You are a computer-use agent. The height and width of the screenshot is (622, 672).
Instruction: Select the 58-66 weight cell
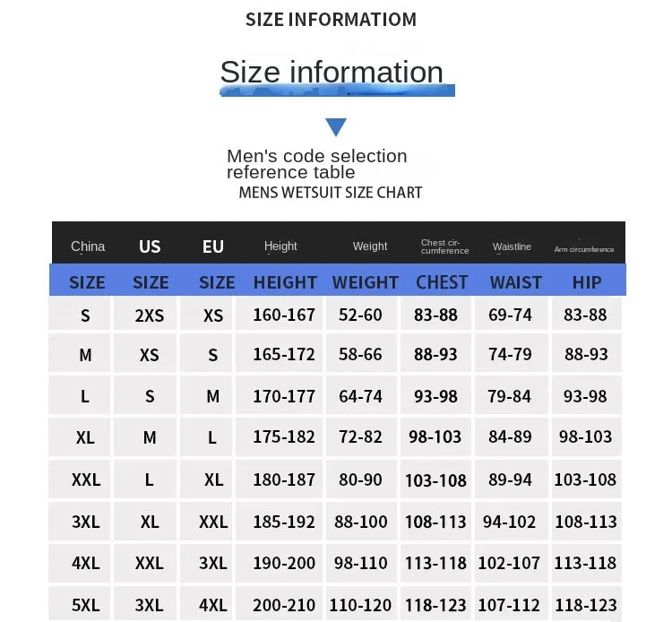(361, 353)
